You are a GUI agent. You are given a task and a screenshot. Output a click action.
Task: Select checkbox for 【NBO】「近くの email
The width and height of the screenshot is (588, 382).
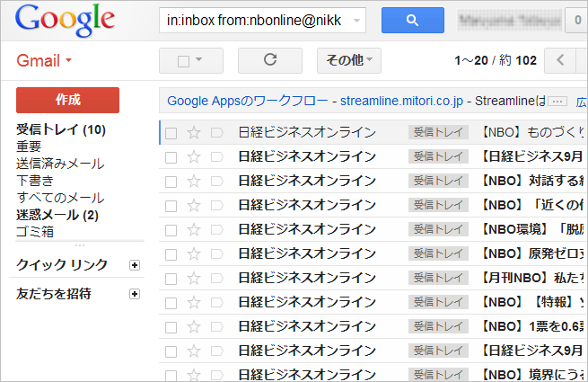tap(171, 206)
